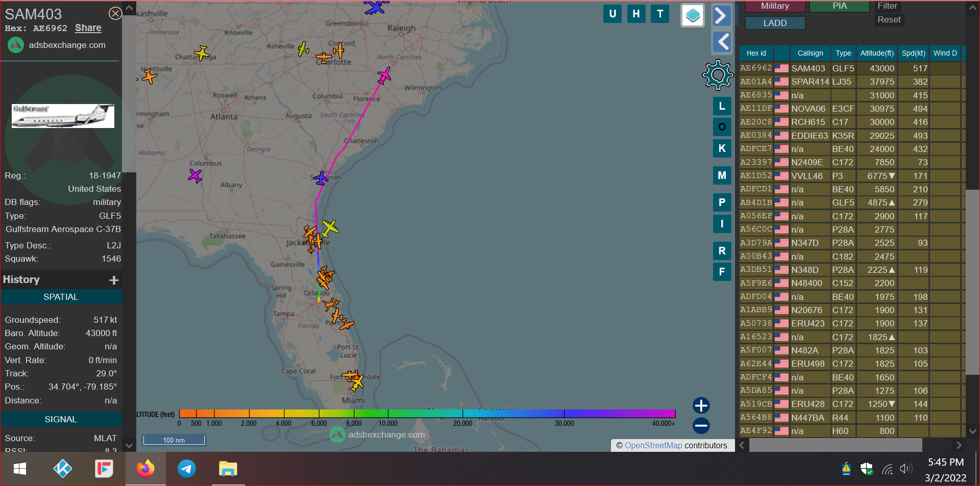
Task: Toggle the M map option button
Action: pos(722,175)
